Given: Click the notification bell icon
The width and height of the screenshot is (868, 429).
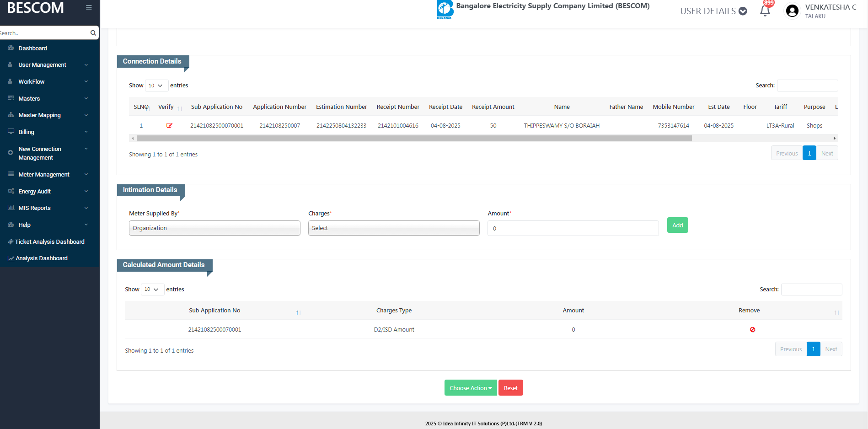Looking at the screenshot, I should click(765, 11).
